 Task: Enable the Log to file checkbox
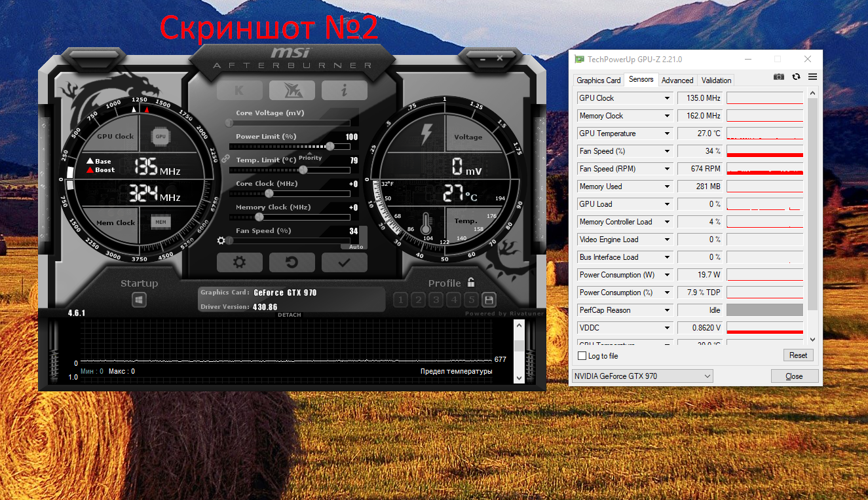(x=582, y=356)
